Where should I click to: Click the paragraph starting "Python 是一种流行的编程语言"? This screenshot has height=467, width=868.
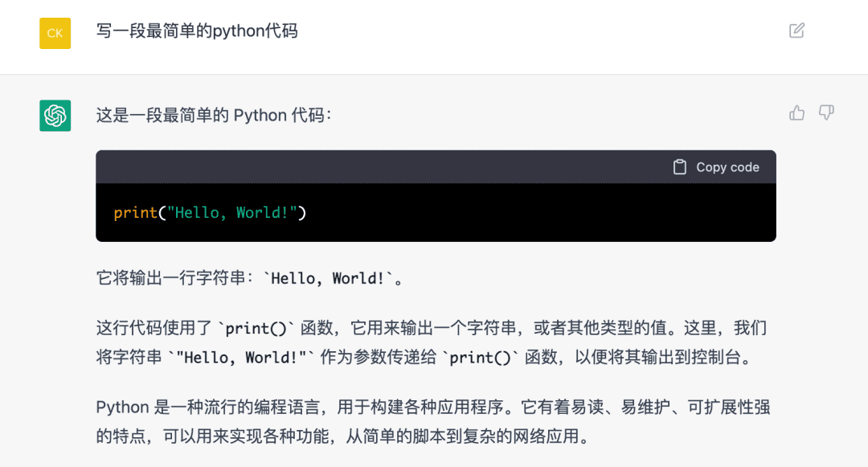pos(433,422)
